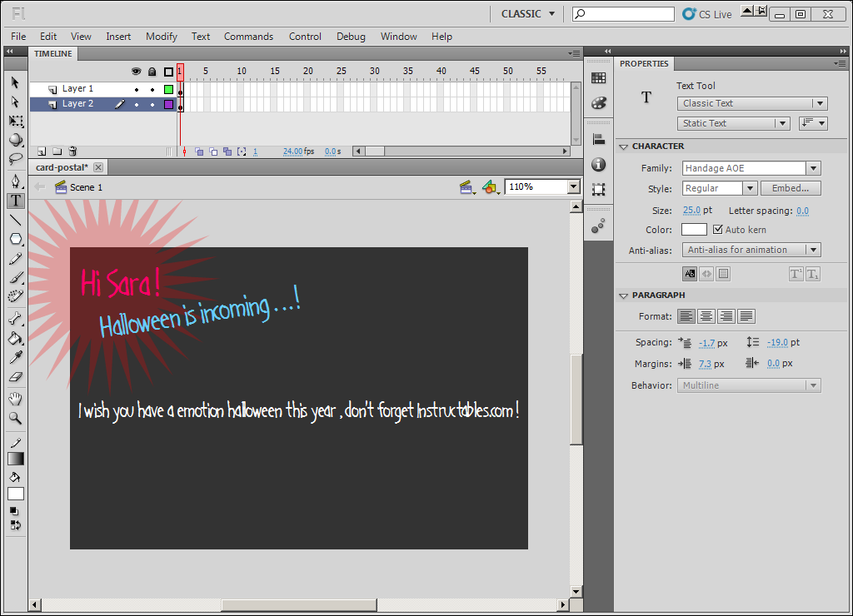Open the font Family dropdown
The height and width of the screenshot is (616, 853).
[x=813, y=168]
